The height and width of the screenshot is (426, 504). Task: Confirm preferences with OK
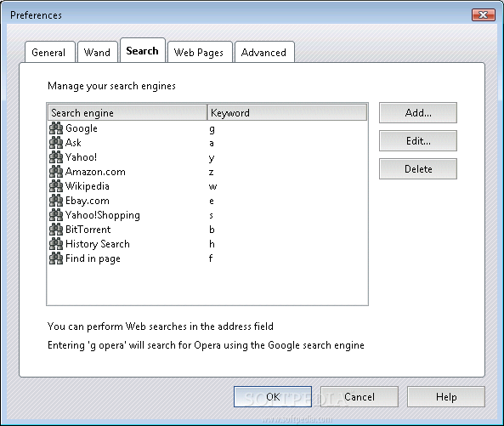[273, 397]
